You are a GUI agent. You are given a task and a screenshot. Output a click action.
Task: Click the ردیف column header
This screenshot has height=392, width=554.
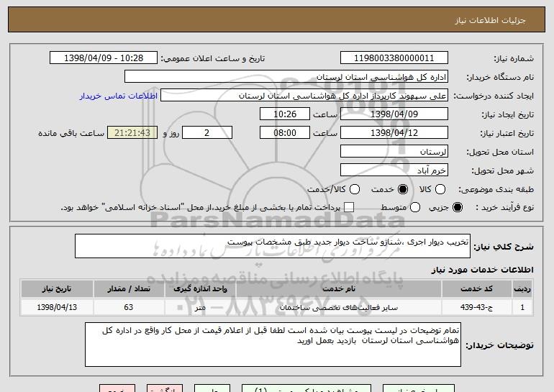coord(522,289)
